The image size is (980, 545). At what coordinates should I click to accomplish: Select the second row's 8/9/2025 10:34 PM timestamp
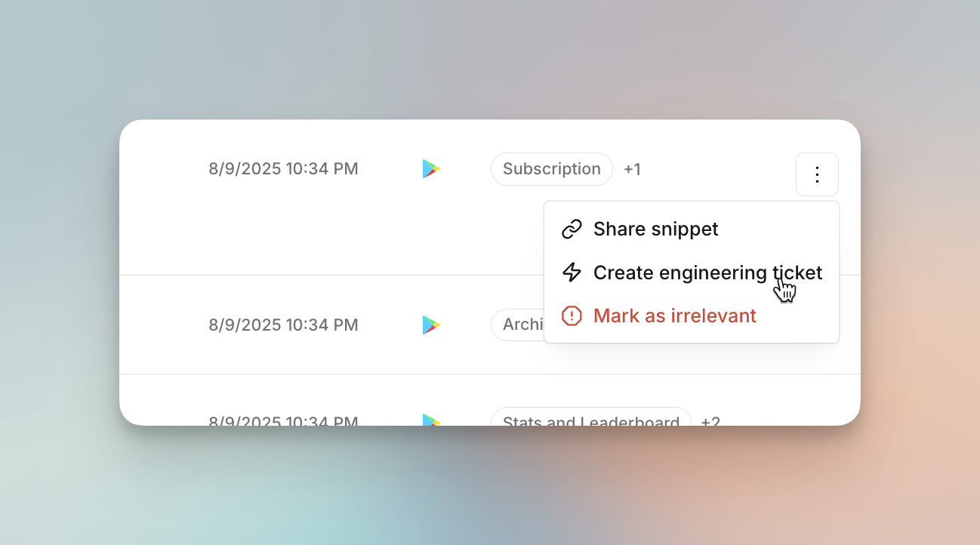click(x=283, y=325)
